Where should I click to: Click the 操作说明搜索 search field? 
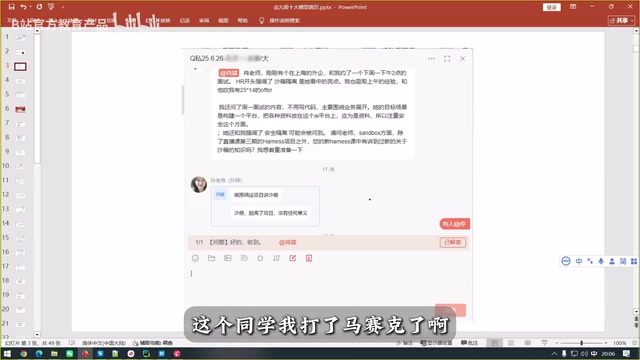(x=284, y=20)
